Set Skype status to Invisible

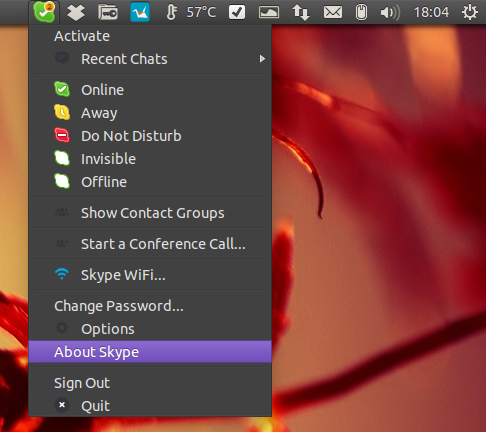(x=150, y=159)
